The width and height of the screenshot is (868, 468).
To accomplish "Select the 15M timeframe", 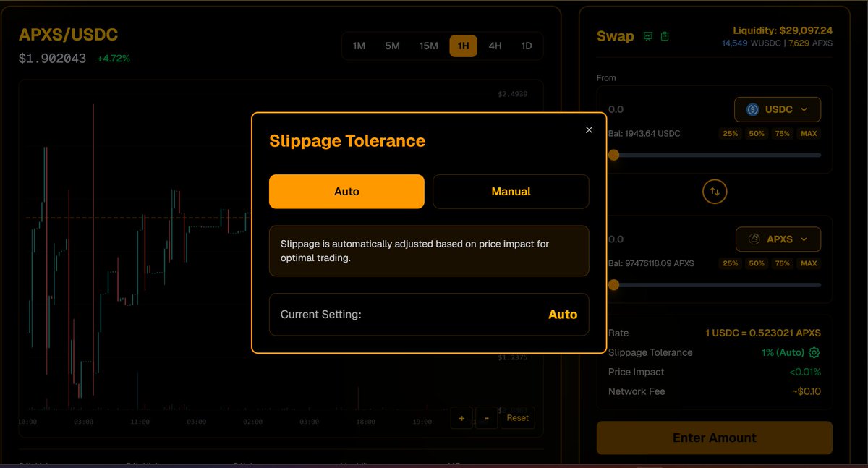I will [429, 46].
